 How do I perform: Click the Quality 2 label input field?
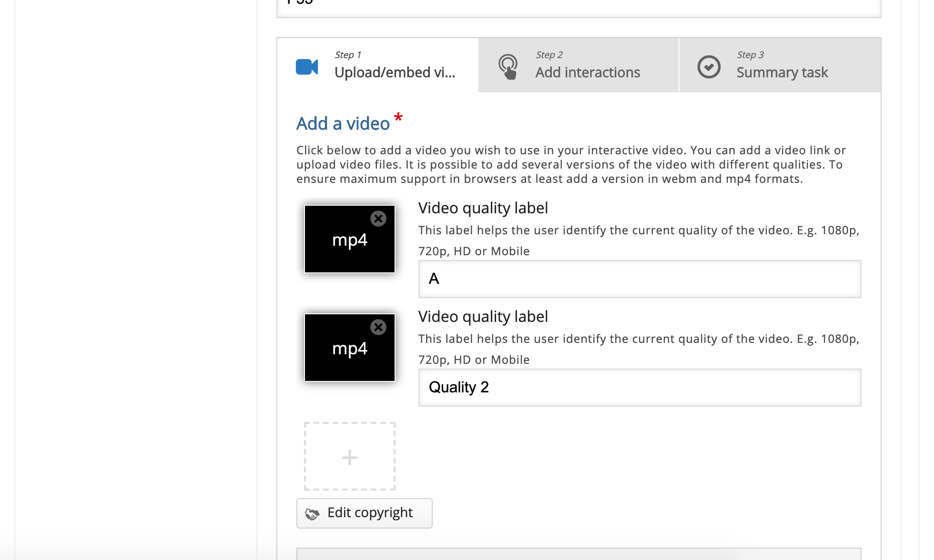tap(640, 388)
